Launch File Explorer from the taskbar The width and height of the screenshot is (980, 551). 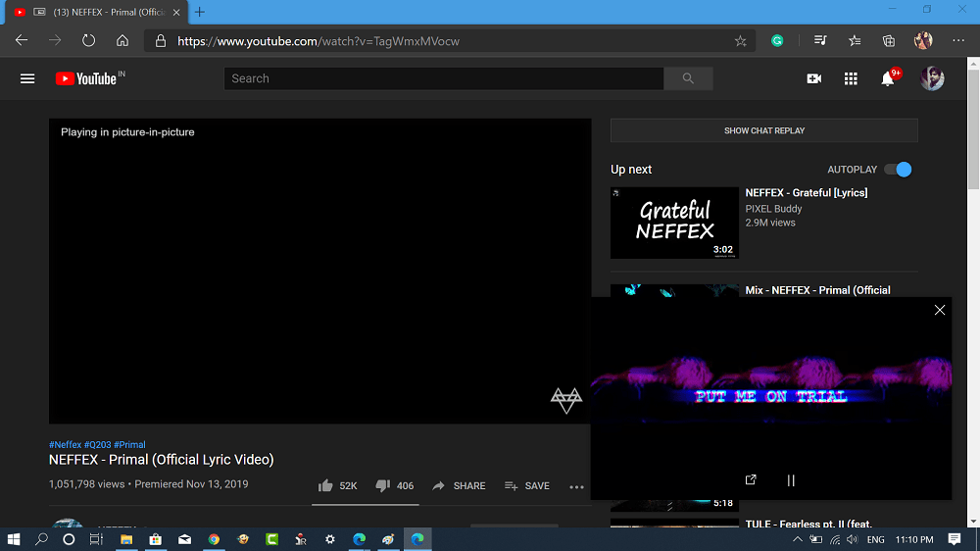coord(126,539)
